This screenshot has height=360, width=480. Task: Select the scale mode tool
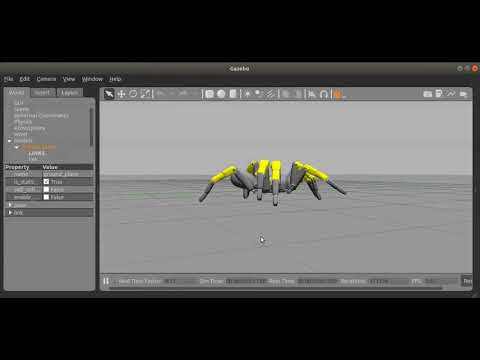click(x=146, y=94)
